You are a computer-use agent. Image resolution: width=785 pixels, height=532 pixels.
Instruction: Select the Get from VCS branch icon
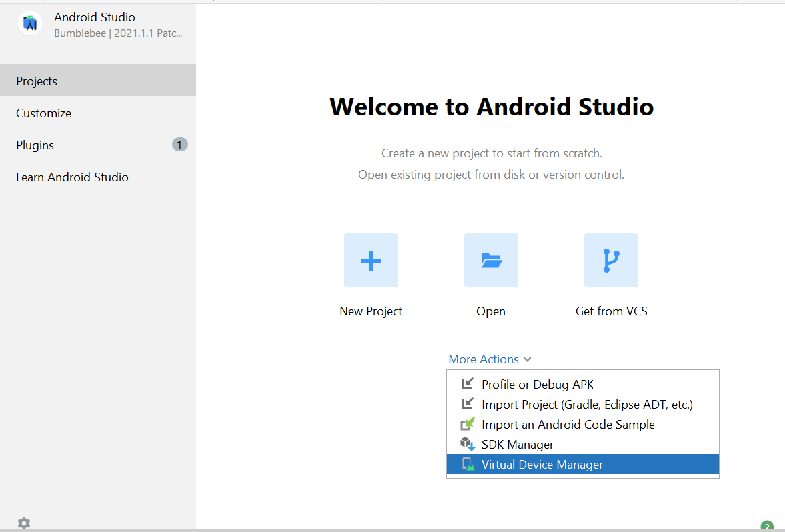click(611, 260)
